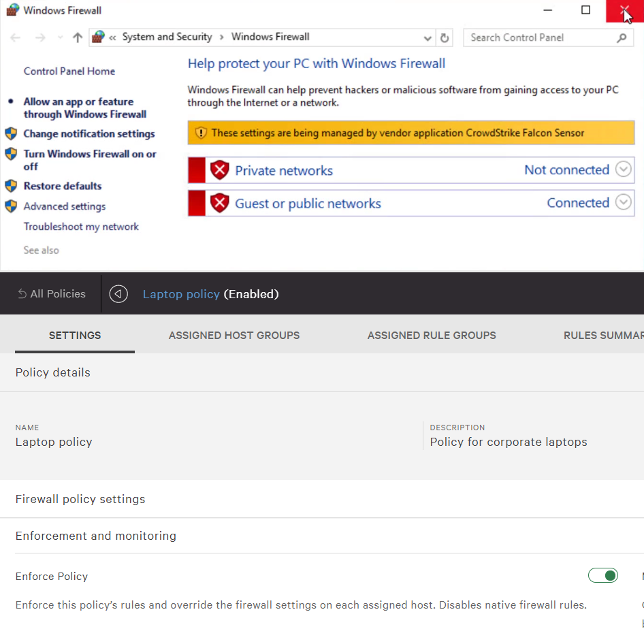This screenshot has width=644, height=644.
Task: Click the Windows Firewall title bar icon
Action: click(12, 10)
